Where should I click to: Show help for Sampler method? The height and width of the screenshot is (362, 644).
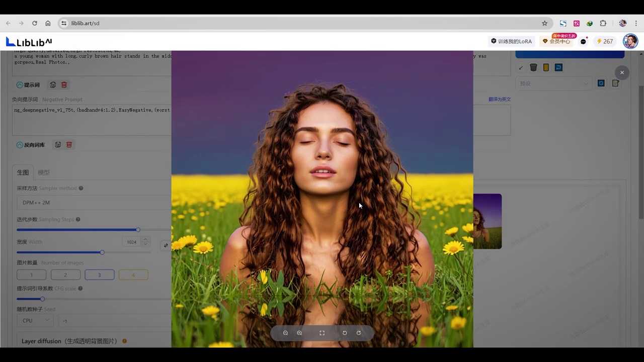click(81, 189)
